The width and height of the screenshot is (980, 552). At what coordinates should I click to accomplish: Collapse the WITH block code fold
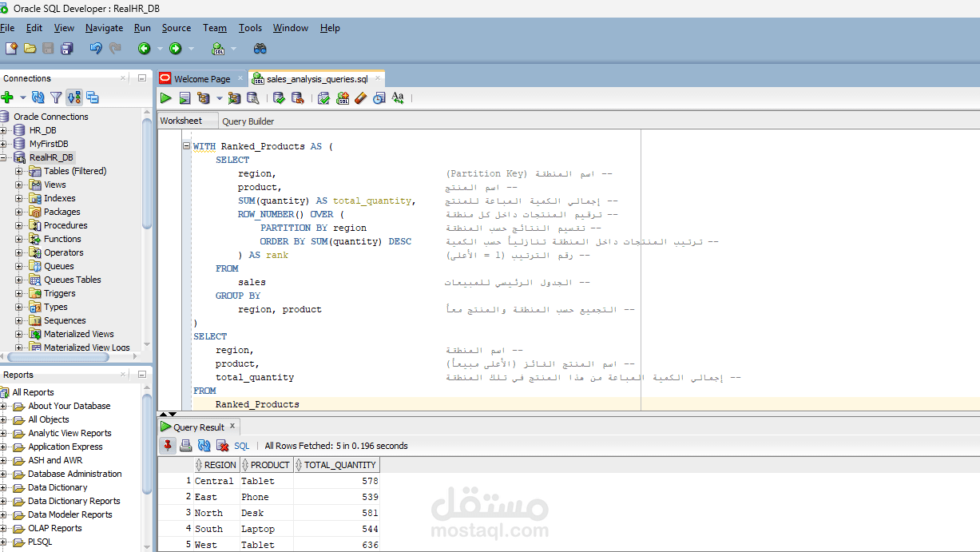pos(186,146)
